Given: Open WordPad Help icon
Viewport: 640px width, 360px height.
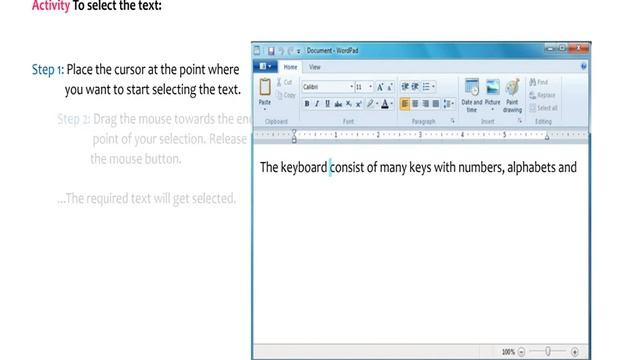Looking at the screenshot, I should [x=583, y=67].
